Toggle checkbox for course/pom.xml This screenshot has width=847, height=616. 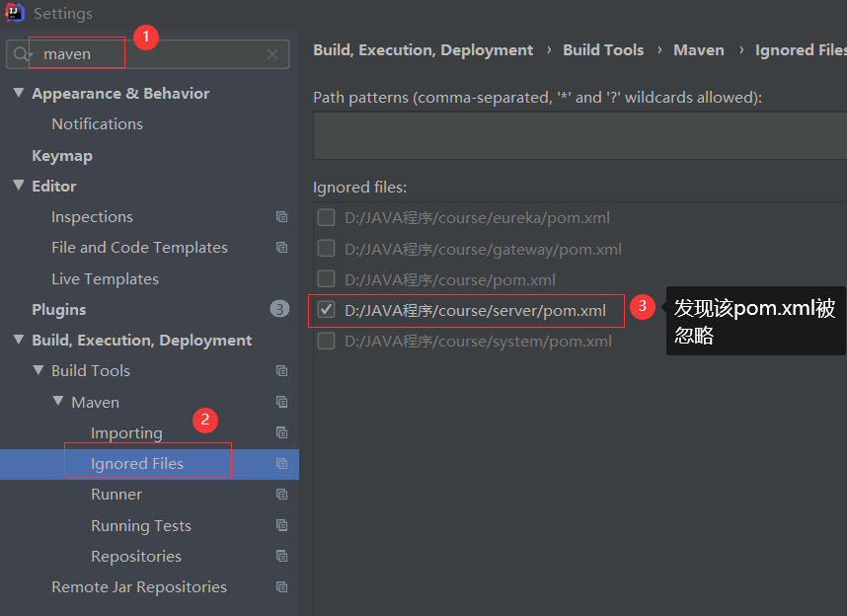coord(326,279)
